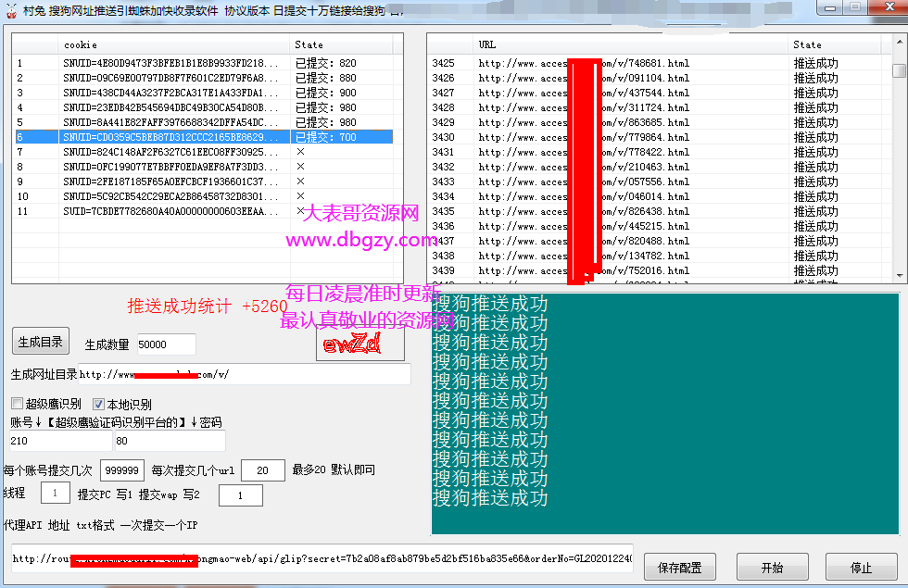Click the app icon in the title bar
The image size is (908, 588).
[x=10, y=9]
